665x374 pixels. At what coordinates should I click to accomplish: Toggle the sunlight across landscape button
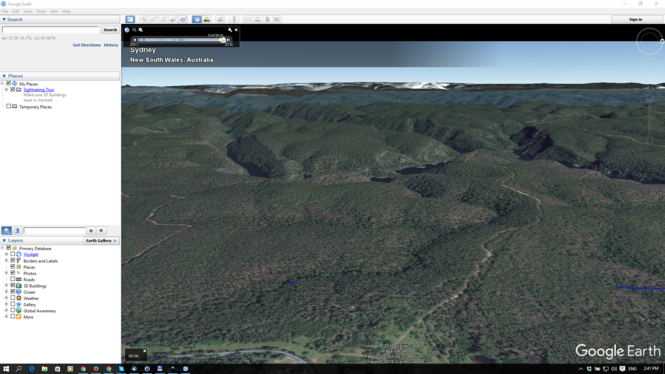click(207, 20)
